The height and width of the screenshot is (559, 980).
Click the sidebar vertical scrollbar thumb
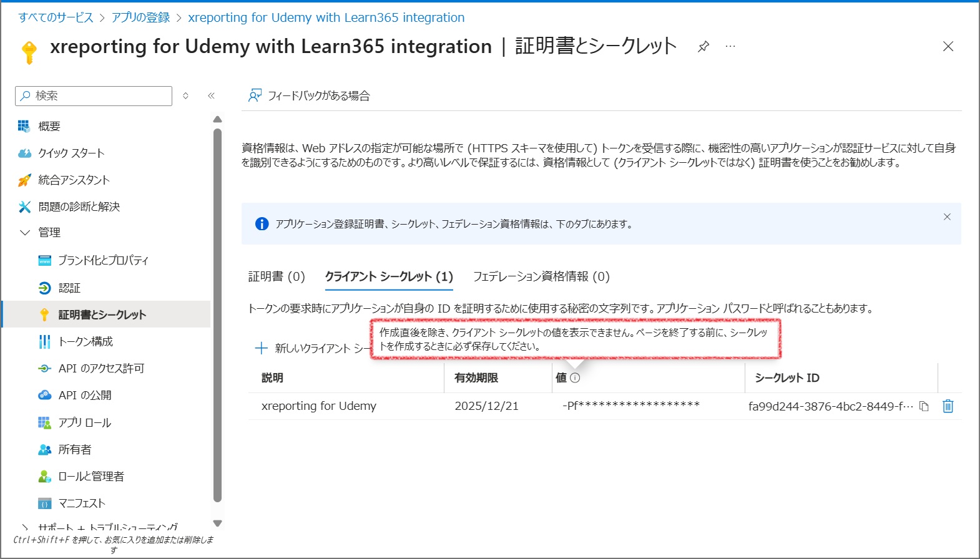[x=217, y=315]
